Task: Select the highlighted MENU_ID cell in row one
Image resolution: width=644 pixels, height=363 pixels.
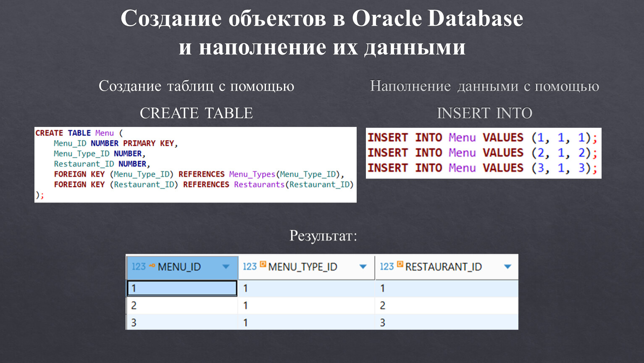Action: 182,288
